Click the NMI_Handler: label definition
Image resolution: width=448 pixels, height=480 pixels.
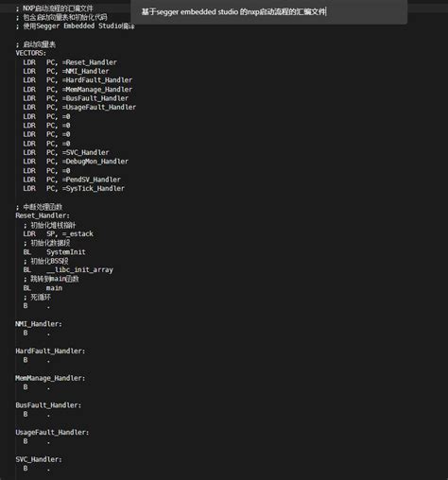tap(39, 324)
